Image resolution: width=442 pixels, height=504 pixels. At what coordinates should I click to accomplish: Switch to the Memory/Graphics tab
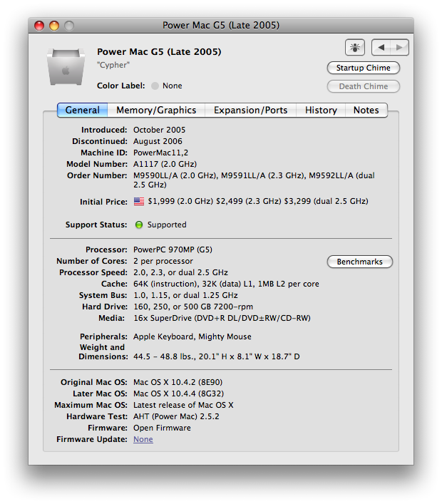pyautogui.click(x=156, y=110)
